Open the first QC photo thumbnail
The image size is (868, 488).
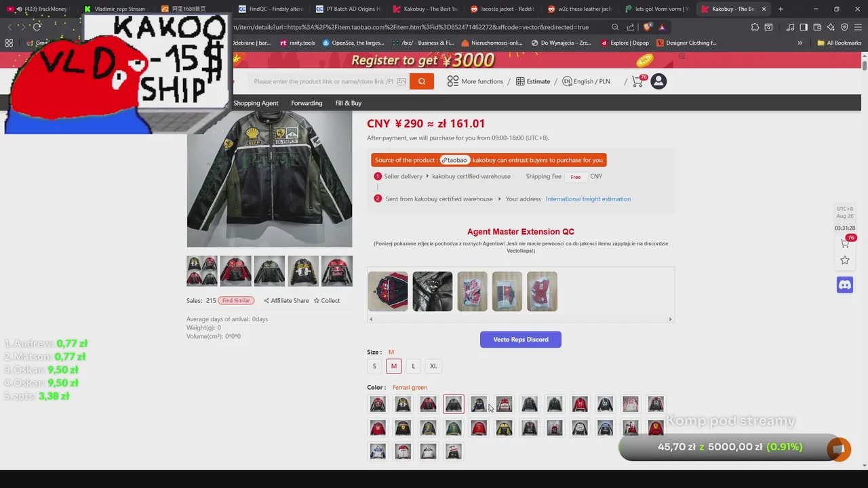click(388, 291)
